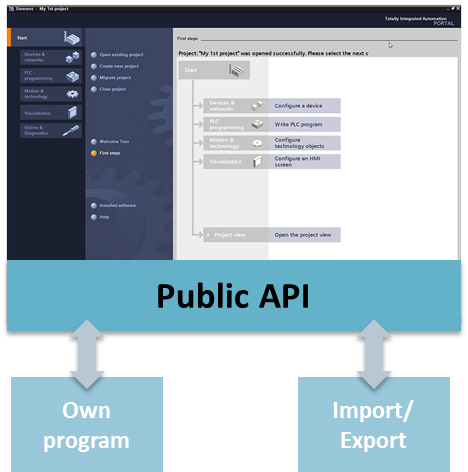Select the Help bullet

(94, 217)
